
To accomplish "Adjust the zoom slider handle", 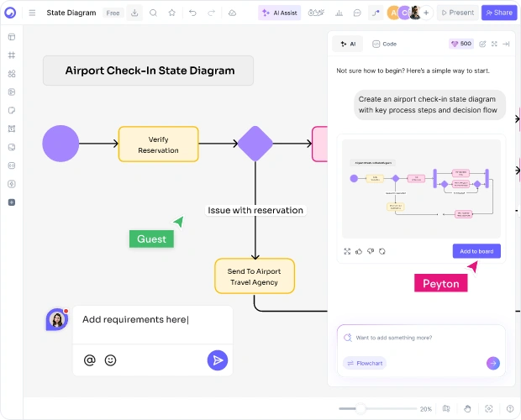I will (360, 409).
